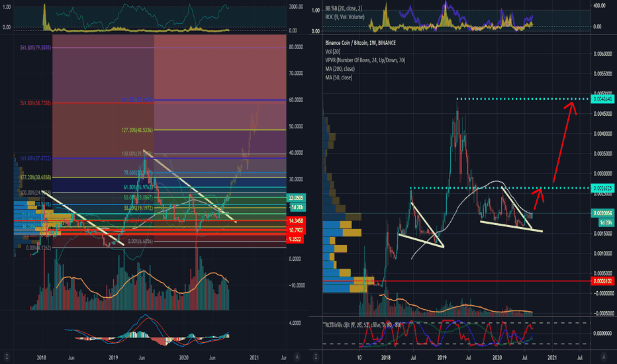Click 2018 on right chart time axis
Screen dimensions: 617x364
tap(386, 357)
